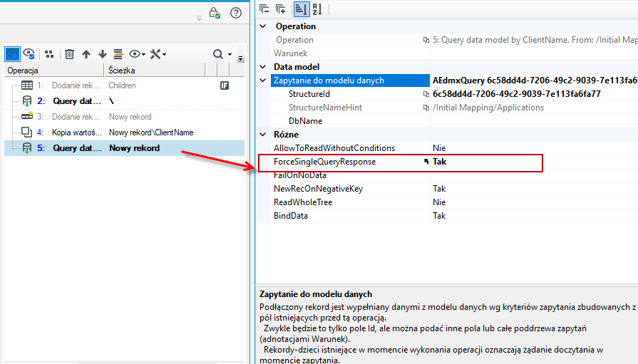Viewport: 638px width, 364px height.
Task: Click the description heading Zapytanie do modelu danych
Action: [x=316, y=294]
